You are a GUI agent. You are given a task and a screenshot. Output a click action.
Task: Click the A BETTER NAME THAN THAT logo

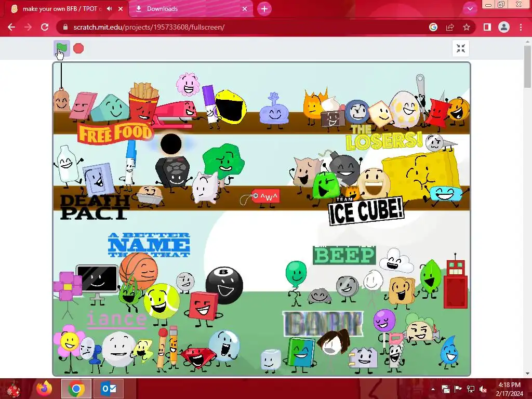tap(149, 245)
